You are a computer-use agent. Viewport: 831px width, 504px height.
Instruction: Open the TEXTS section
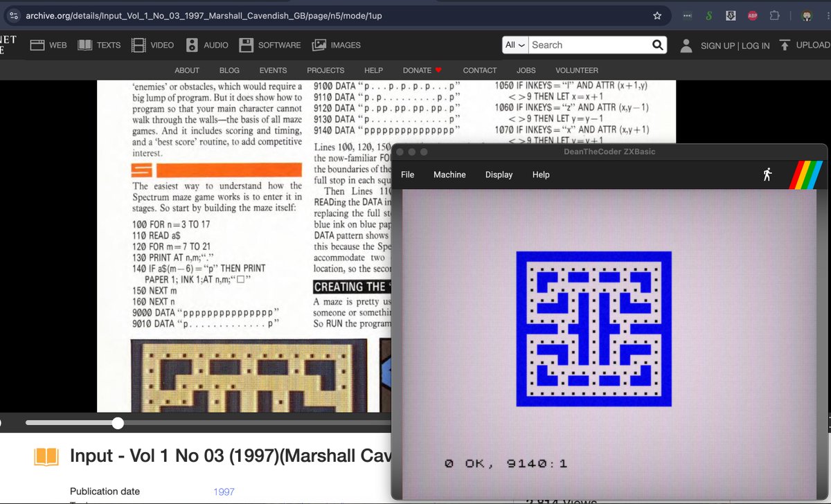(99, 45)
